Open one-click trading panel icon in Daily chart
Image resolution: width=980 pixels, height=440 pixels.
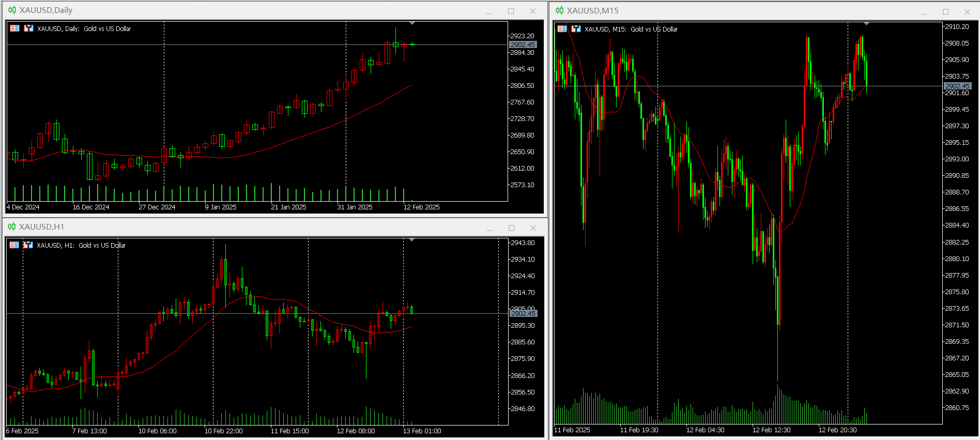tap(14, 28)
